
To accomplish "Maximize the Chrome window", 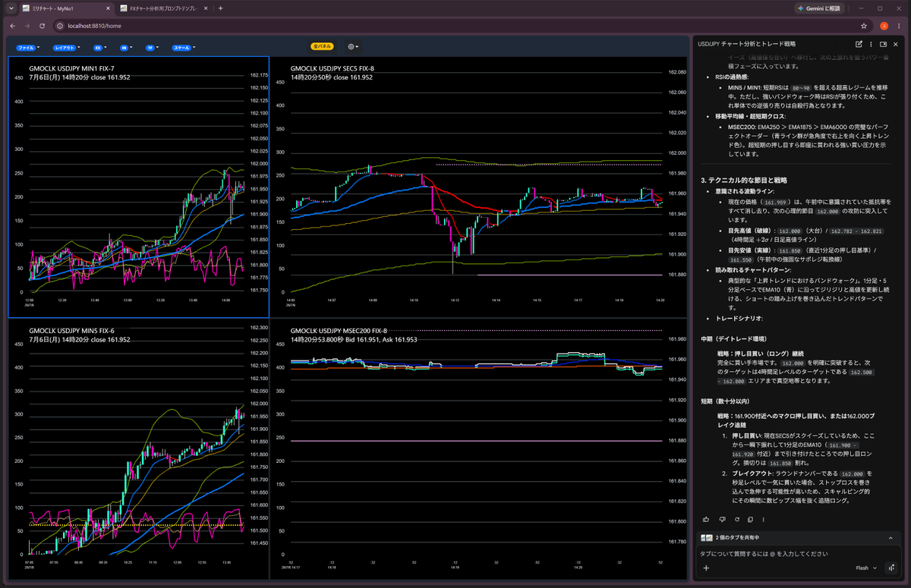I will point(879,8).
